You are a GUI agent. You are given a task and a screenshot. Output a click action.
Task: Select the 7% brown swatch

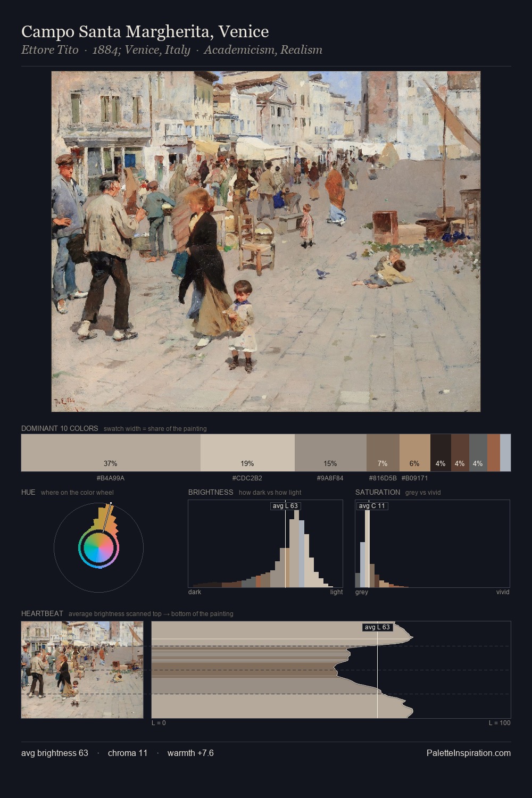(x=383, y=453)
